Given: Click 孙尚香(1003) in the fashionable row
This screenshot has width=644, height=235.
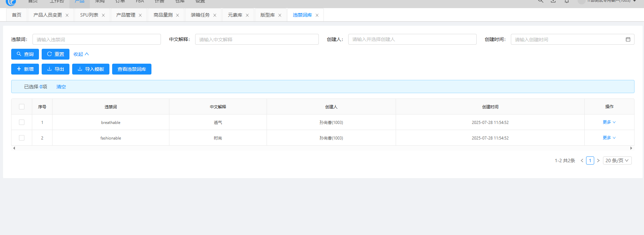Looking at the screenshot, I should [x=331, y=138].
